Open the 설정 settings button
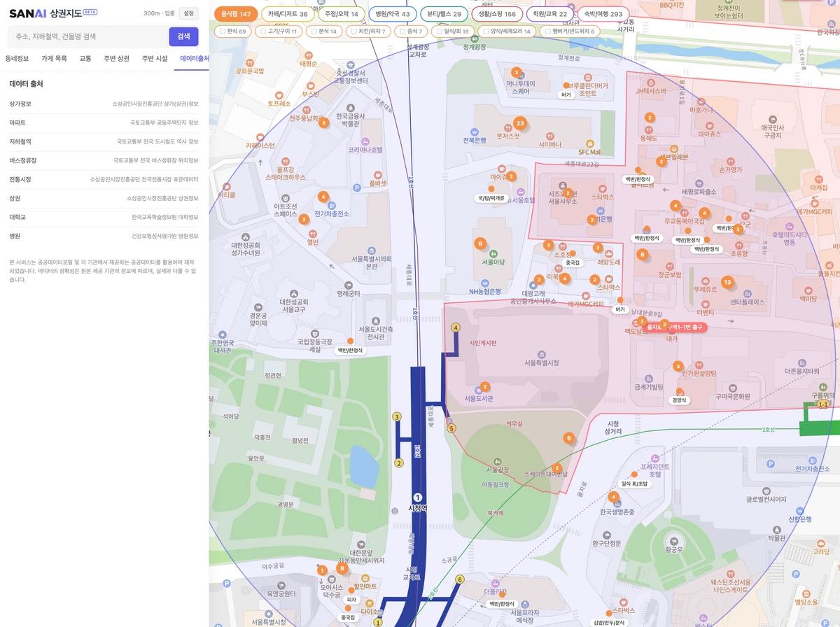Image resolution: width=840 pixels, height=627 pixels. pos(188,13)
